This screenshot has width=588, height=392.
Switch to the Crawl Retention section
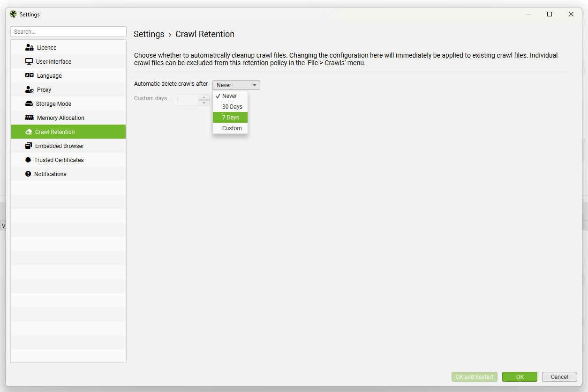[56, 132]
